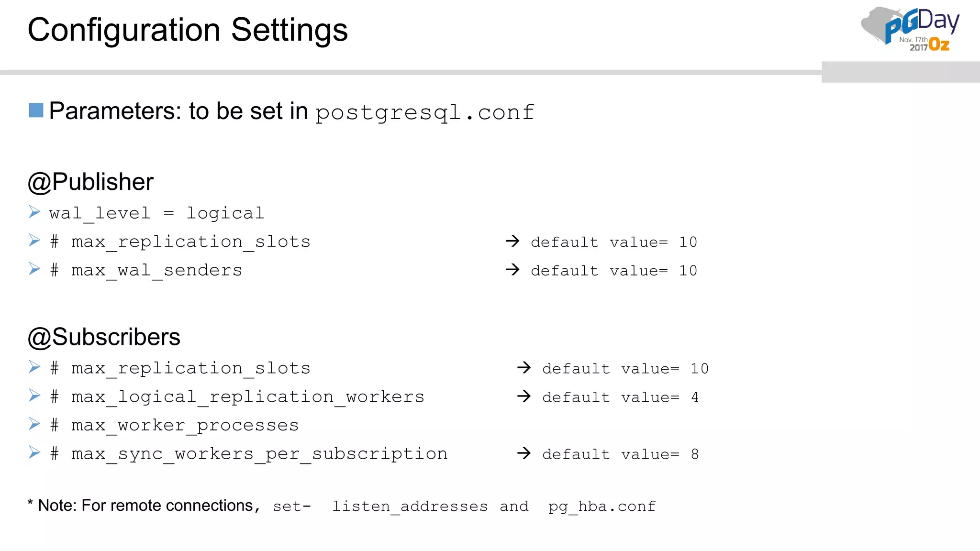
Task: Click the arrow bullet beside max_logical_replication_workers
Action: (x=34, y=396)
